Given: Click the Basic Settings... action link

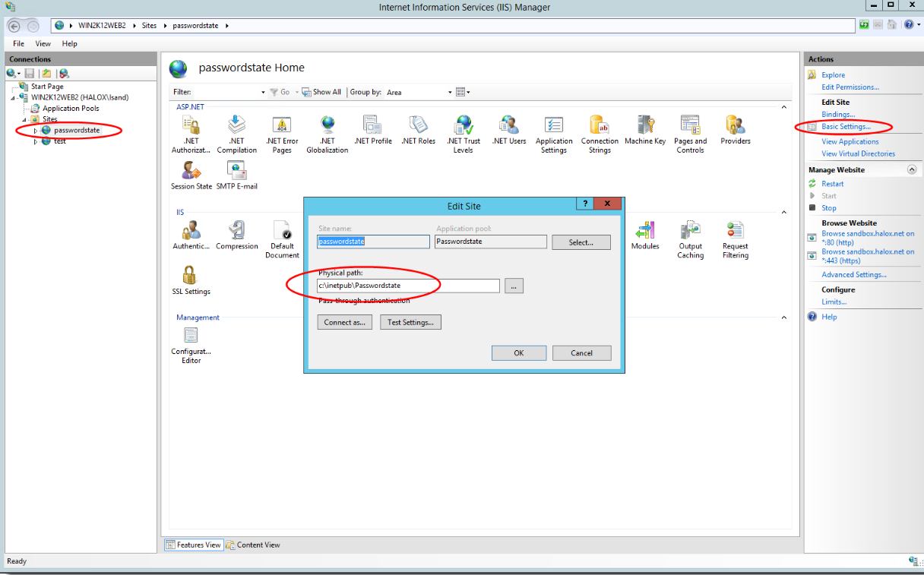Looking at the screenshot, I should click(x=846, y=126).
